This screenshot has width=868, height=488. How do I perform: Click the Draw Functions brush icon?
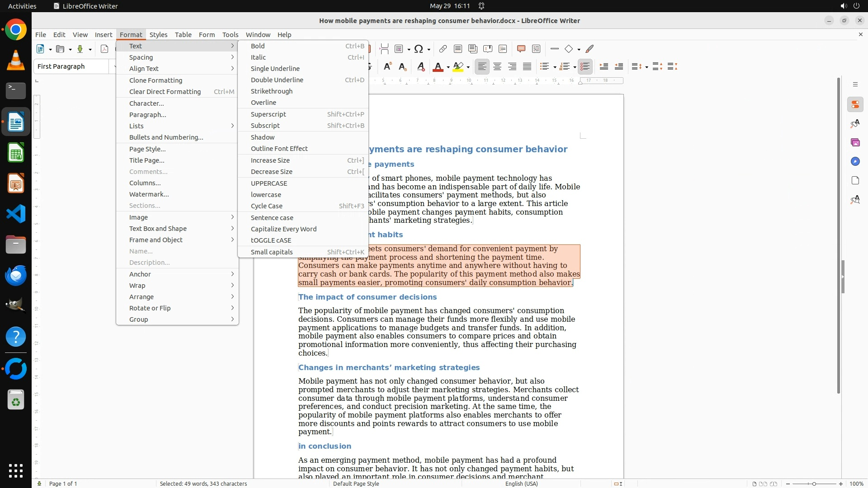pyautogui.click(x=590, y=49)
